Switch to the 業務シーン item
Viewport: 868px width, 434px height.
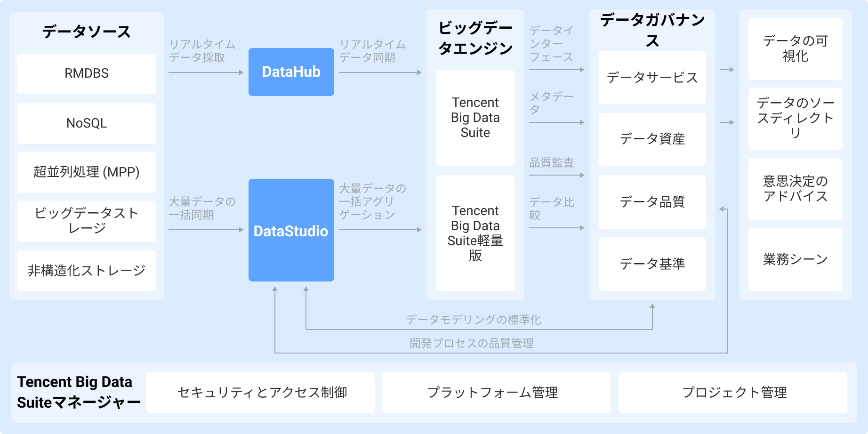click(795, 258)
